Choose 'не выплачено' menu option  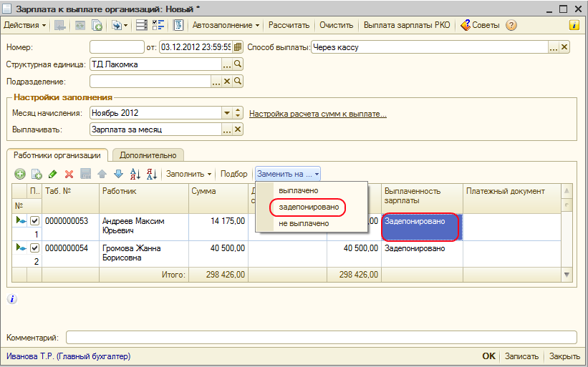point(304,223)
